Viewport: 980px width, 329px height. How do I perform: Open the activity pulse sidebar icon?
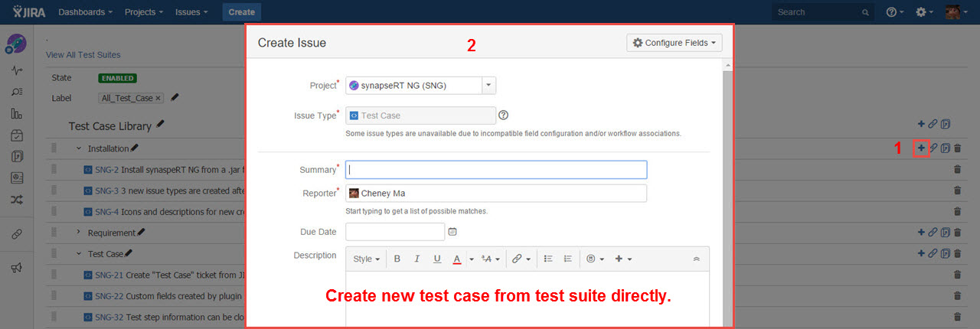pyautogui.click(x=17, y=70)
